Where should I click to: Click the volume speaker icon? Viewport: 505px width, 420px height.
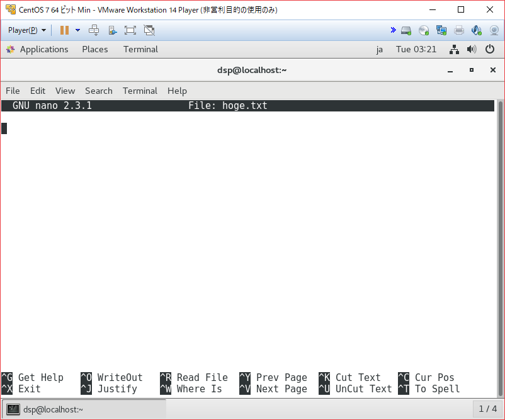(472, 49)
